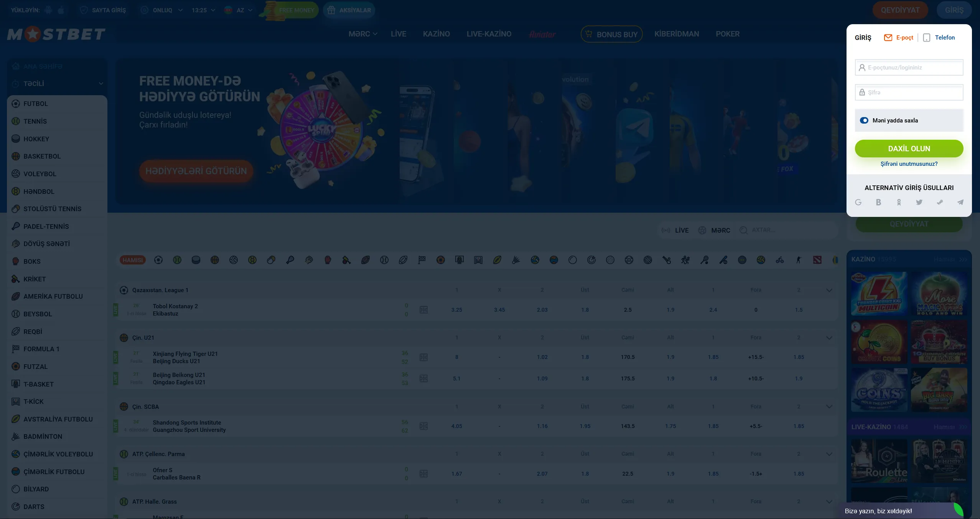Open the POKER tab
The image size is (980, 519).
pos(728,34)
